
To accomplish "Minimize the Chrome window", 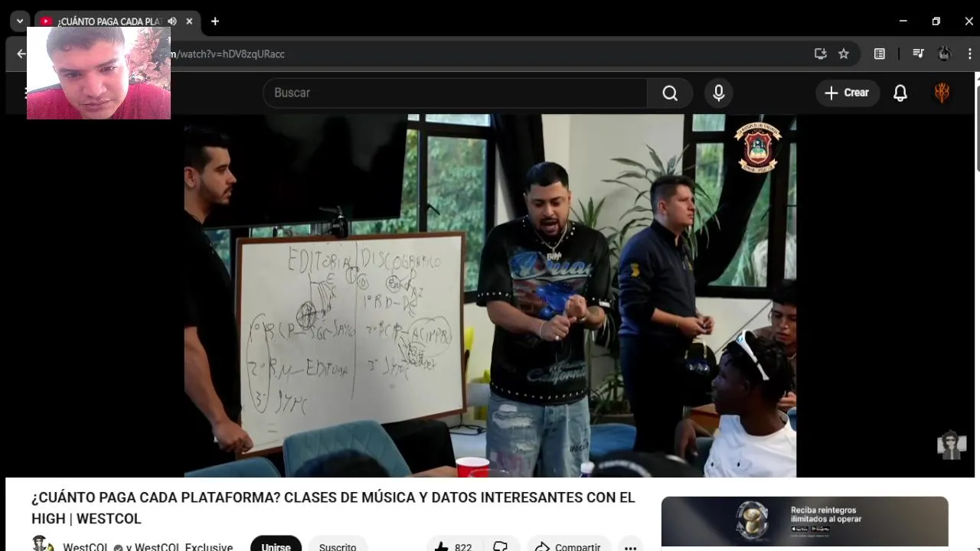I will click(903, 21).
